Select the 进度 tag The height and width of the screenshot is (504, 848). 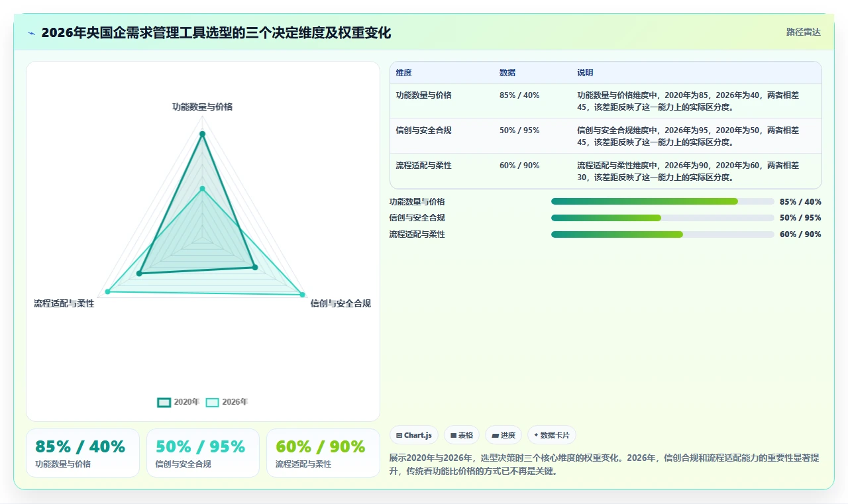[x=503, y=435]
